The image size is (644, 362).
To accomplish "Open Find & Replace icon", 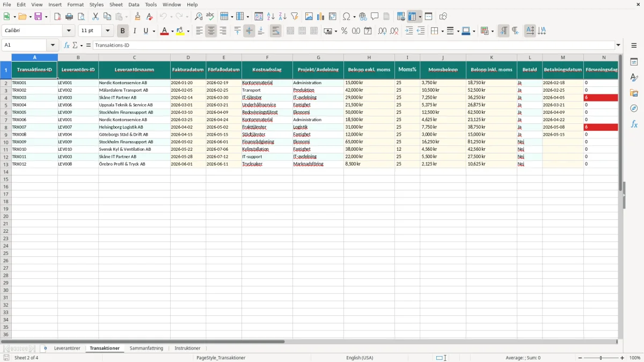I will click(x=199, y=17).
